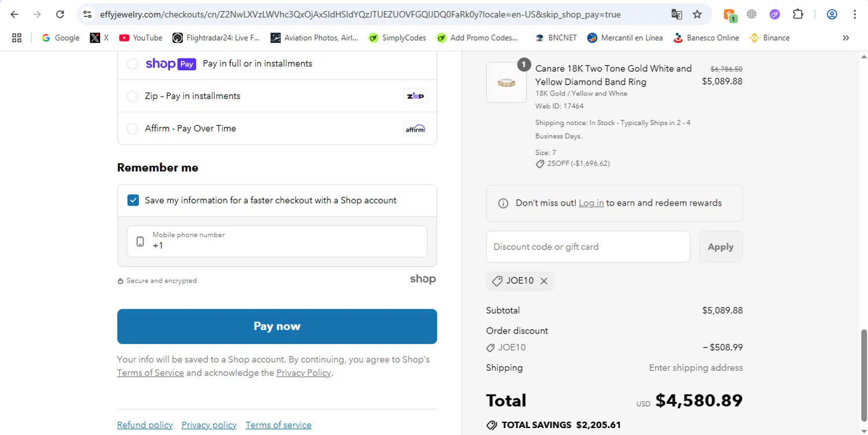Open the X bookmark

tap(100, 38)
